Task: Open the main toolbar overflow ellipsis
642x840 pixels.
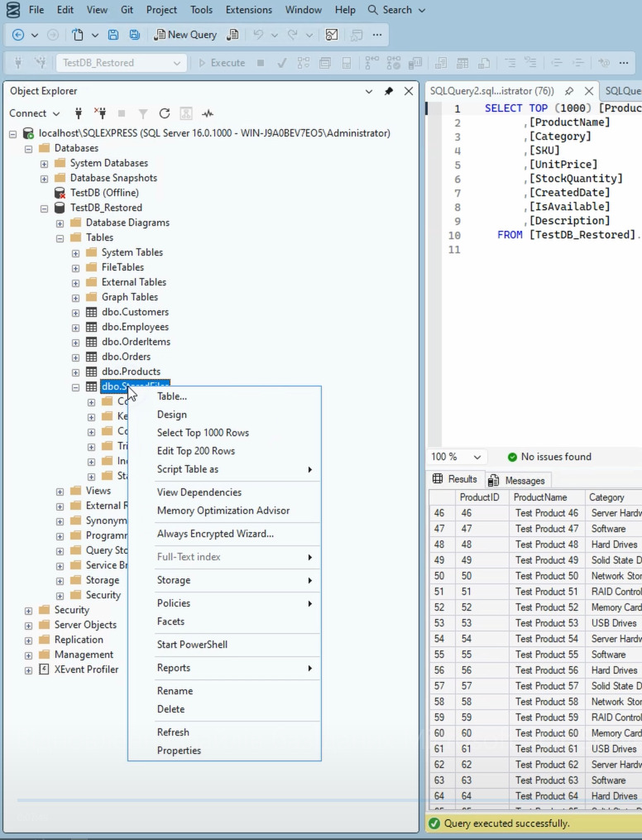Action: point(377,35)
